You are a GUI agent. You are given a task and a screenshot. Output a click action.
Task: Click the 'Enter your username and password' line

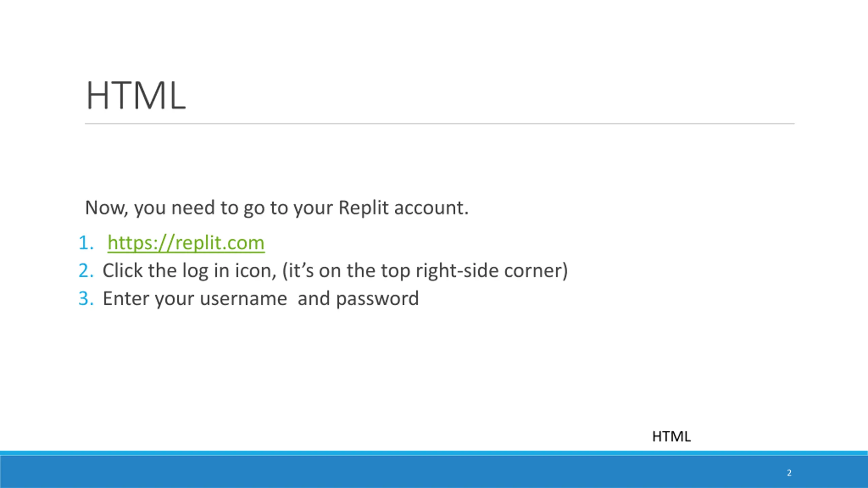click(260, 298)
